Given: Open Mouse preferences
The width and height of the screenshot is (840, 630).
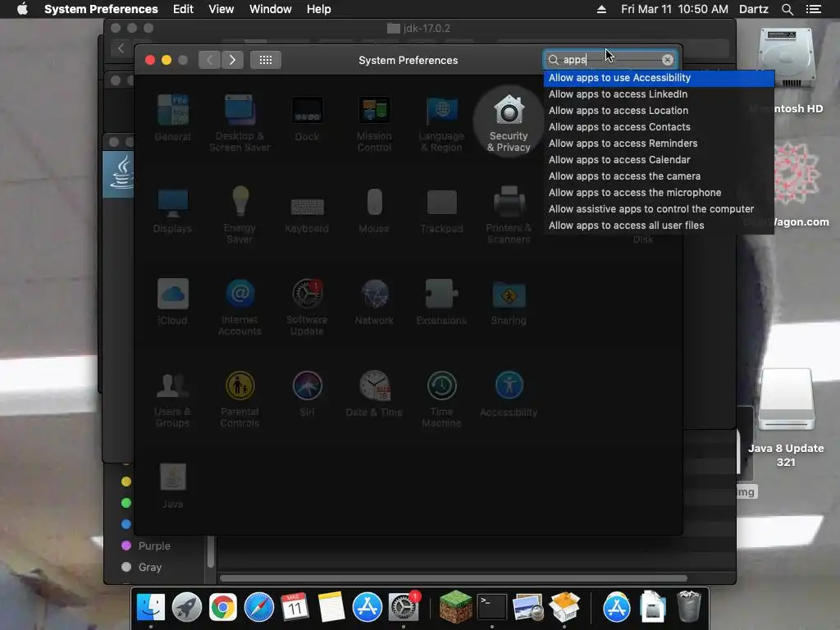Looking at the screenshot, I should tap(374, 209).
